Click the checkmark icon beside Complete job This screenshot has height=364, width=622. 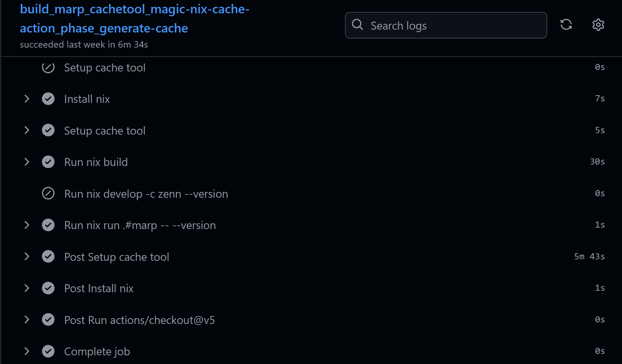[x=48, y=351]
